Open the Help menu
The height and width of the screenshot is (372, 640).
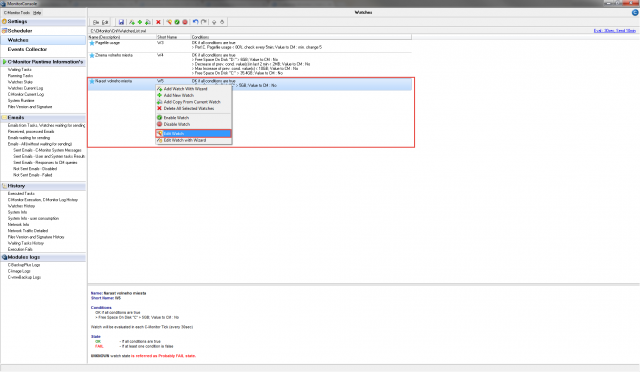37,13
